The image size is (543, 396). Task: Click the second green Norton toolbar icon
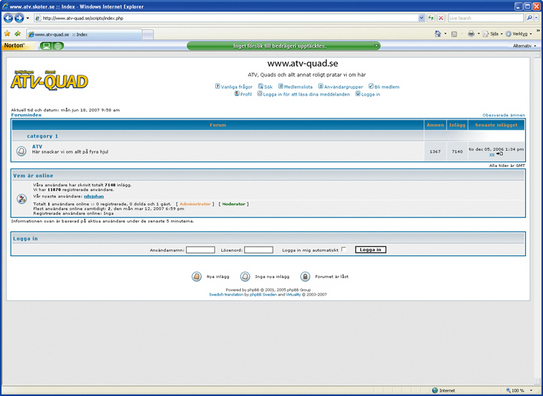coord(59,46)
